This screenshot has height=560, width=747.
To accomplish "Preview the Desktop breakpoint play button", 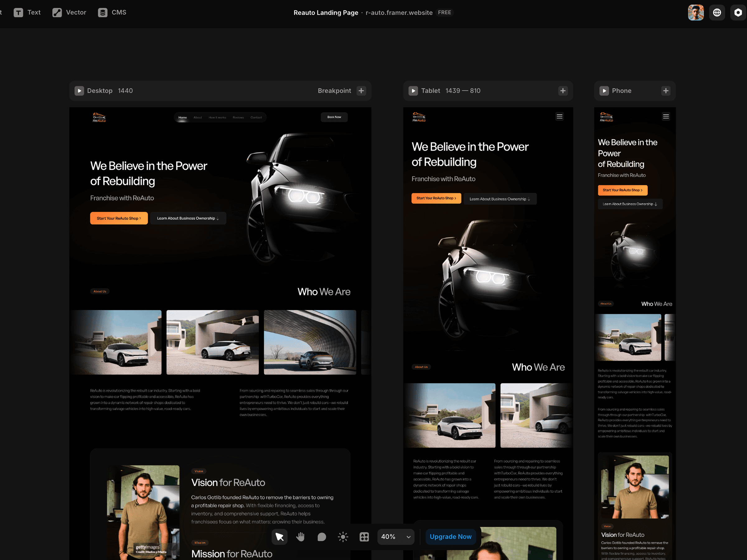I will pos(79,91).
